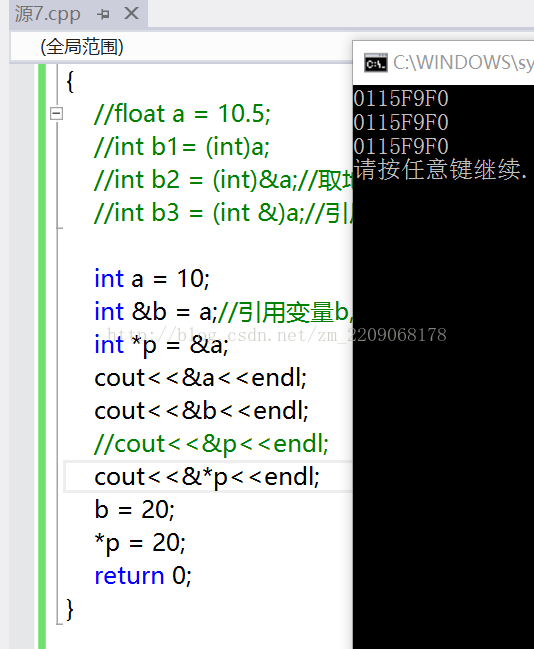Place cursor on int a = 10;

[152, 279]
